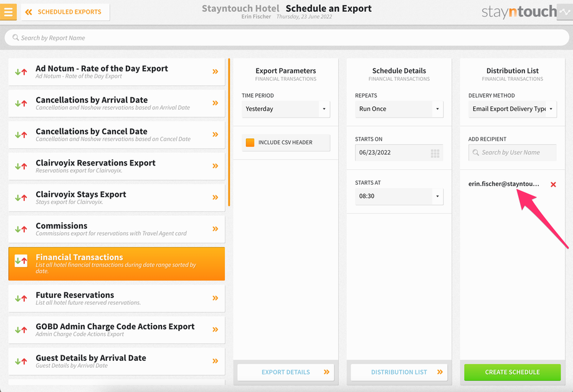Viewport: 573px width, 392px height.
Task: Select GOBD Admin Charge Code Actions Export
Action: [x=116, y=330]
